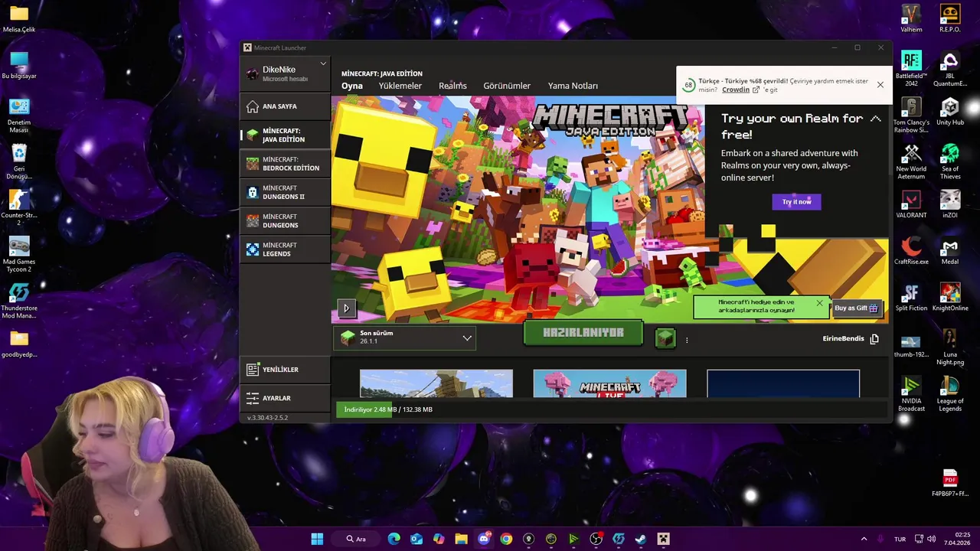
Task: Collapse the Realm promo panel chevron
Action: pos(876,119)
